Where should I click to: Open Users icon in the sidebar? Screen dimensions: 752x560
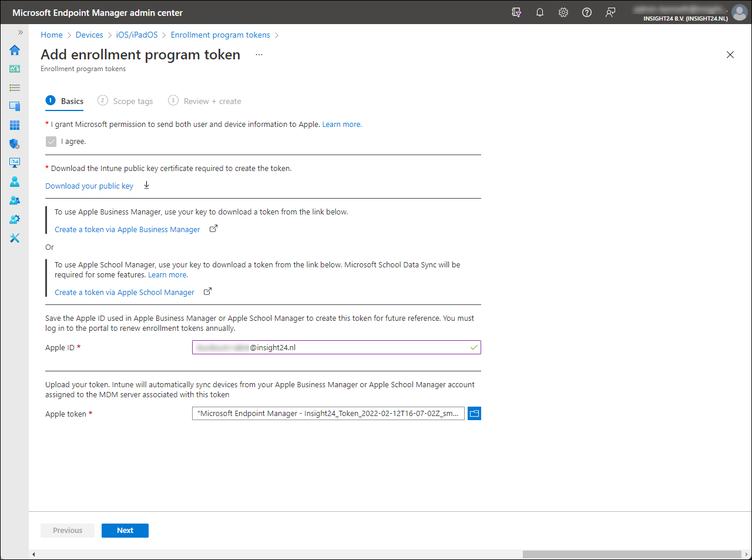pyautogui.click(x=15, y=182)
